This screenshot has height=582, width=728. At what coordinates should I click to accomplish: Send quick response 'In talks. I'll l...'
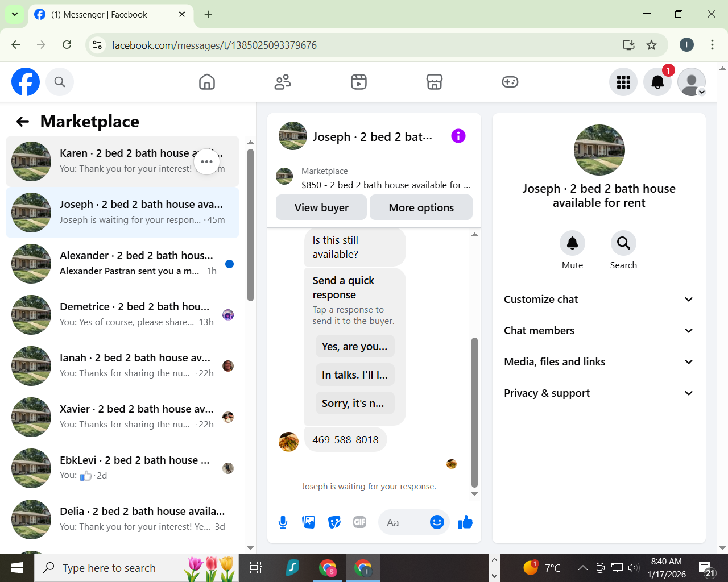pos(355,375)
